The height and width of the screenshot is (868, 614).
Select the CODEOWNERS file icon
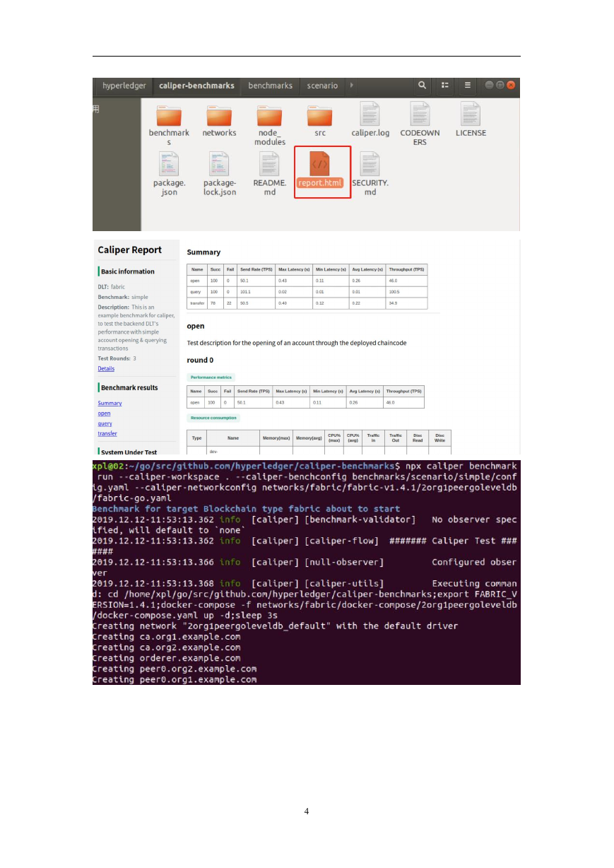pos(420,114)
